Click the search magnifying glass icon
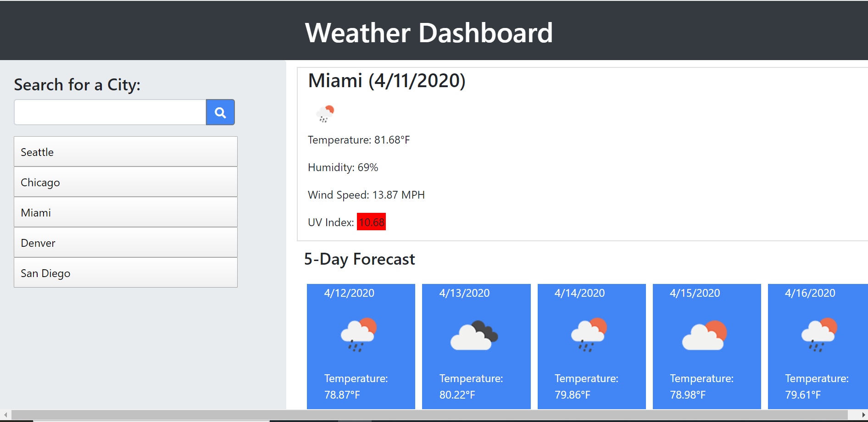Viewport: 868px width, 422px height. pos(220,112)
